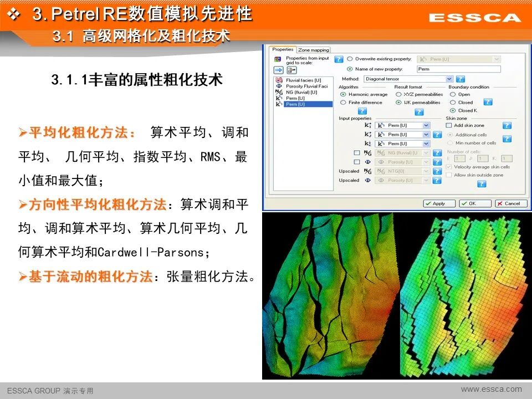
Task: Click the blue arrow insert-property icon
Action: click(279, 70)
